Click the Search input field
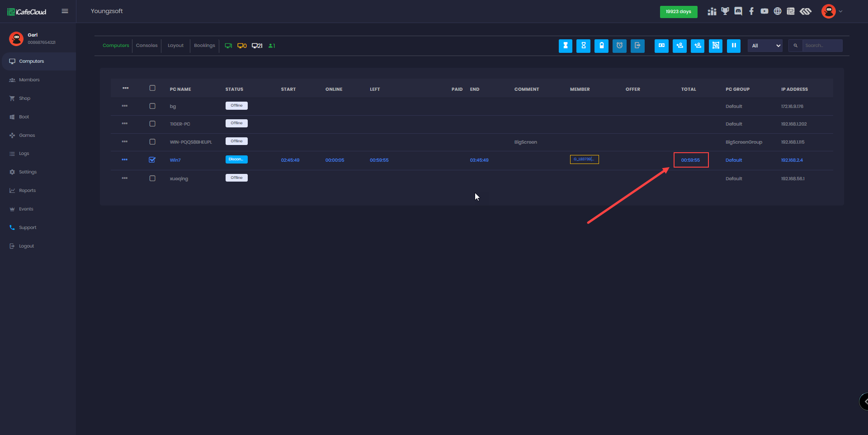The image size is (868, 435). pos(821,46)
